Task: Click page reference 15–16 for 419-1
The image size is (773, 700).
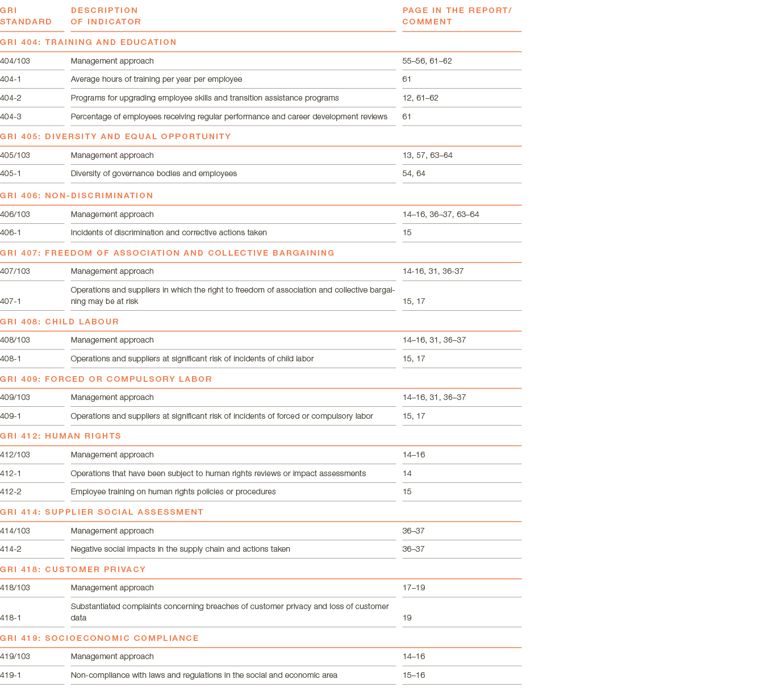Action: point(413,675)
